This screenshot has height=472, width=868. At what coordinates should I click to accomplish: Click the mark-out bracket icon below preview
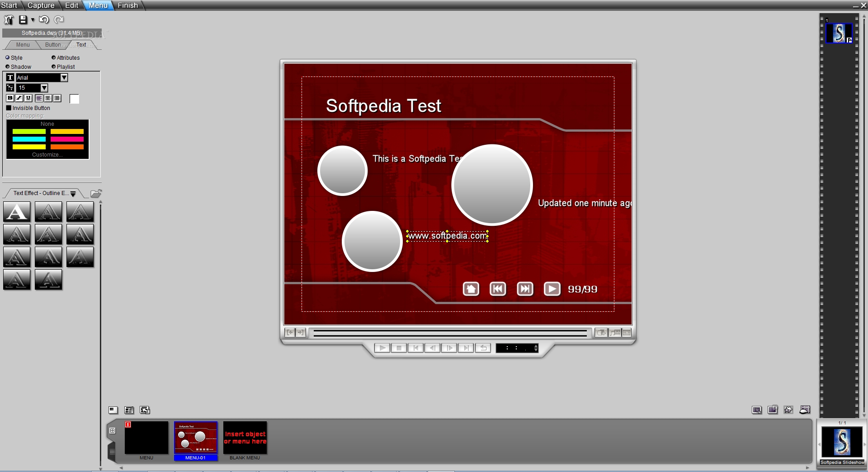pos(301,333)
